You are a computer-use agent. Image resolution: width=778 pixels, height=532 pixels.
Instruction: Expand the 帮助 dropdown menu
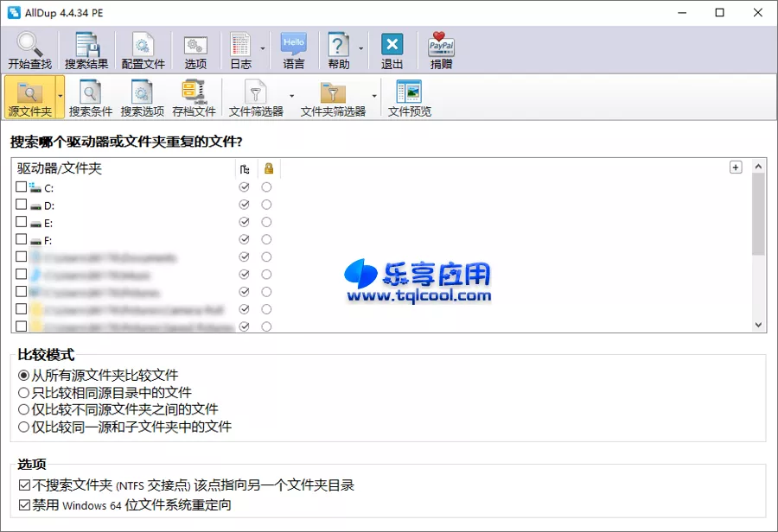(360, 48)
